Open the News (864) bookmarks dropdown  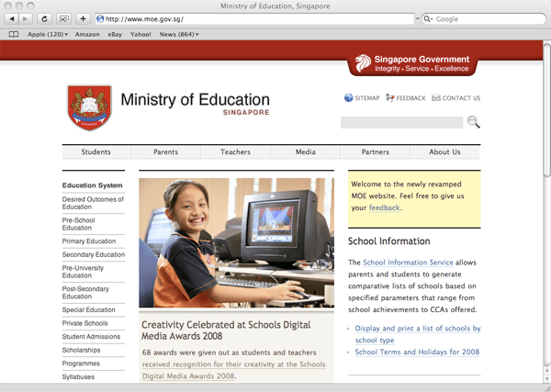pos(179,34)
